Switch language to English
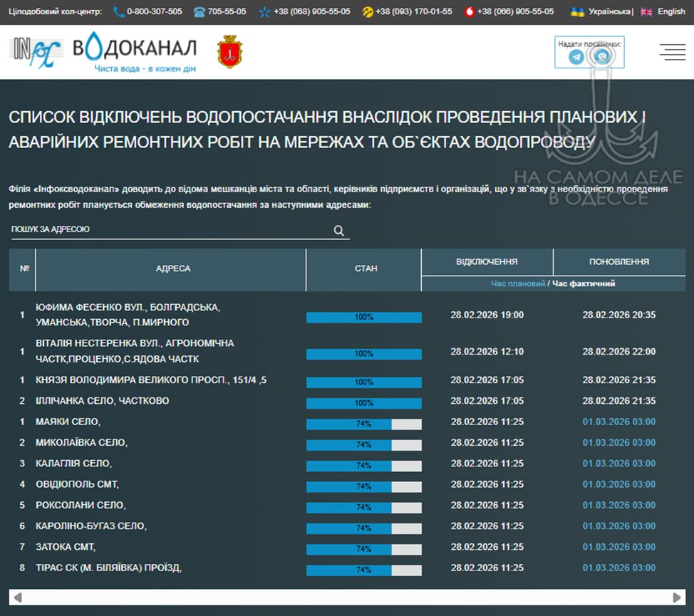 click(x=670, y=12)
